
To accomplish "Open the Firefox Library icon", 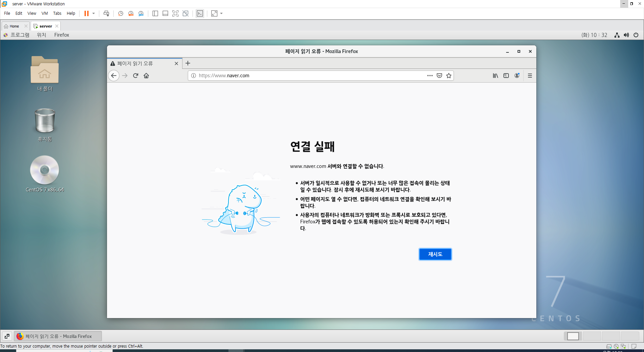I will tap(495, 76).
